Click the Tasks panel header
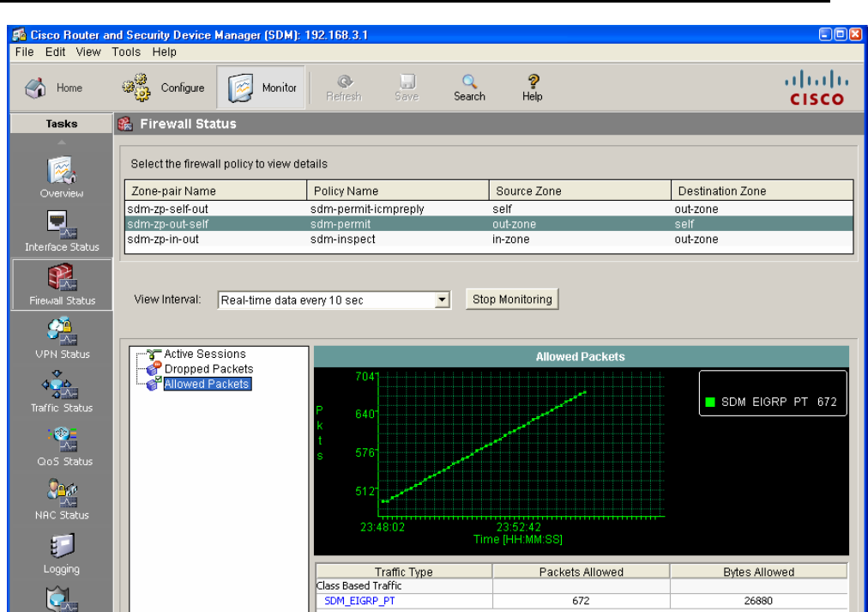The width and height of the screenshot is (868, 612). click(62, 124)
